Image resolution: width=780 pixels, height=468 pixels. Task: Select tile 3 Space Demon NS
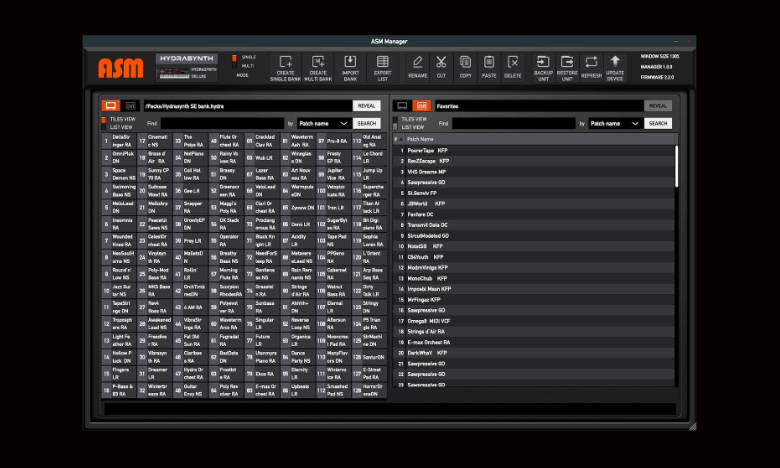tap(119, 174)
